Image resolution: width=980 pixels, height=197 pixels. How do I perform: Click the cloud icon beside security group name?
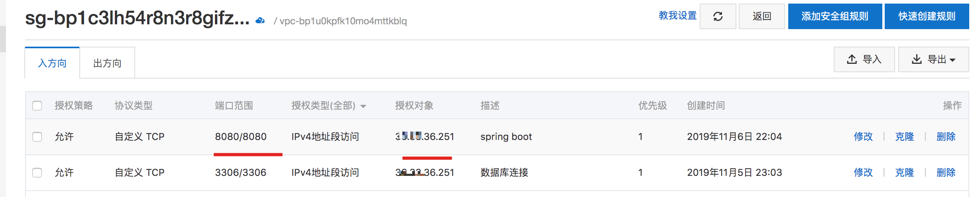(260, 20)
